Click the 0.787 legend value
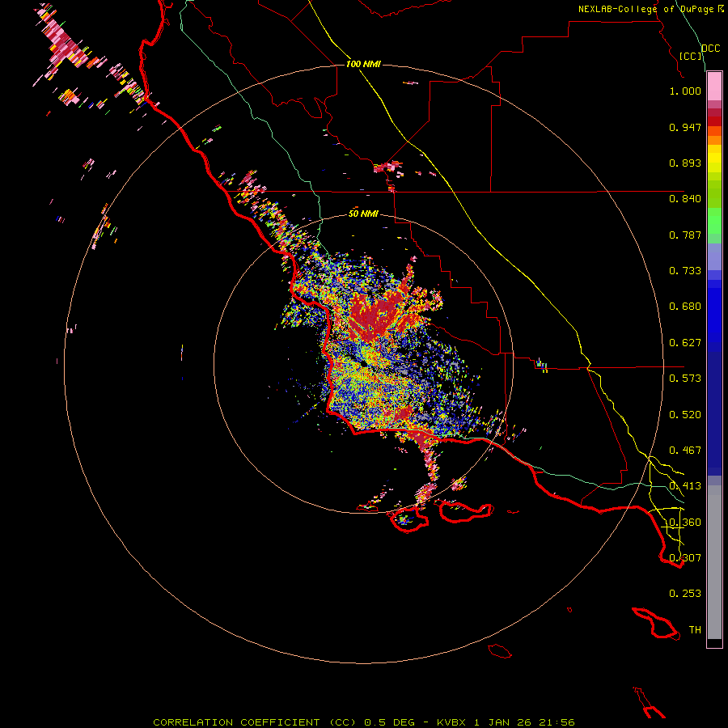The image size is (728, 728). click(x=685, y=235)
